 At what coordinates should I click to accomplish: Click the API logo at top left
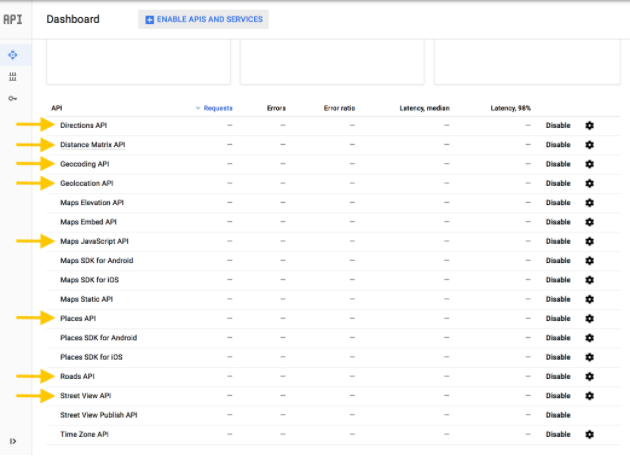(13, 19)
